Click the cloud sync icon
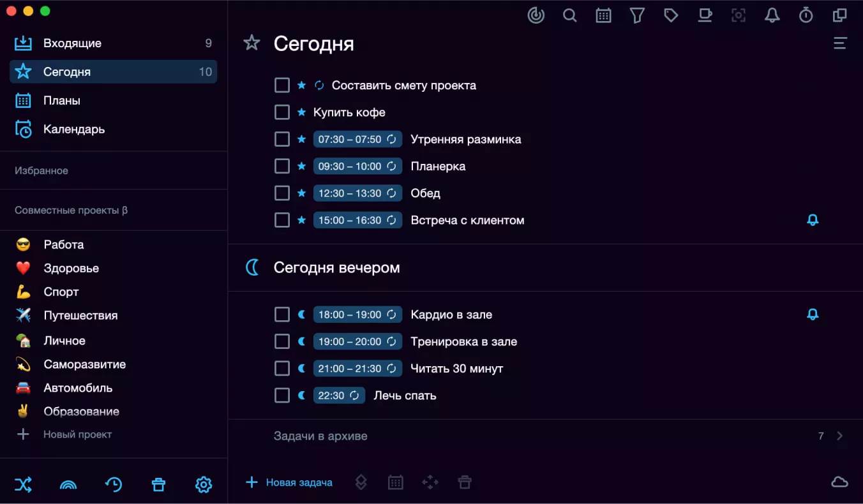 839,482
